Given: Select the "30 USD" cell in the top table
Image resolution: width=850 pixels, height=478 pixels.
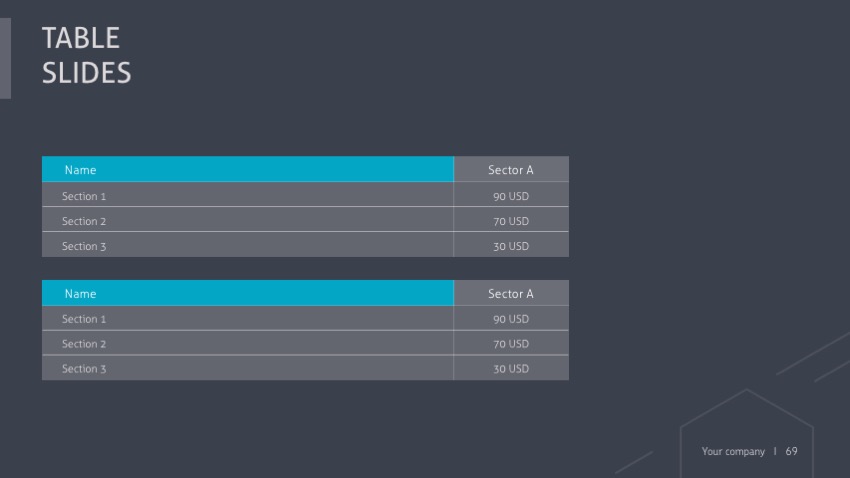Looking at the screenshot, I should (510, 246).
